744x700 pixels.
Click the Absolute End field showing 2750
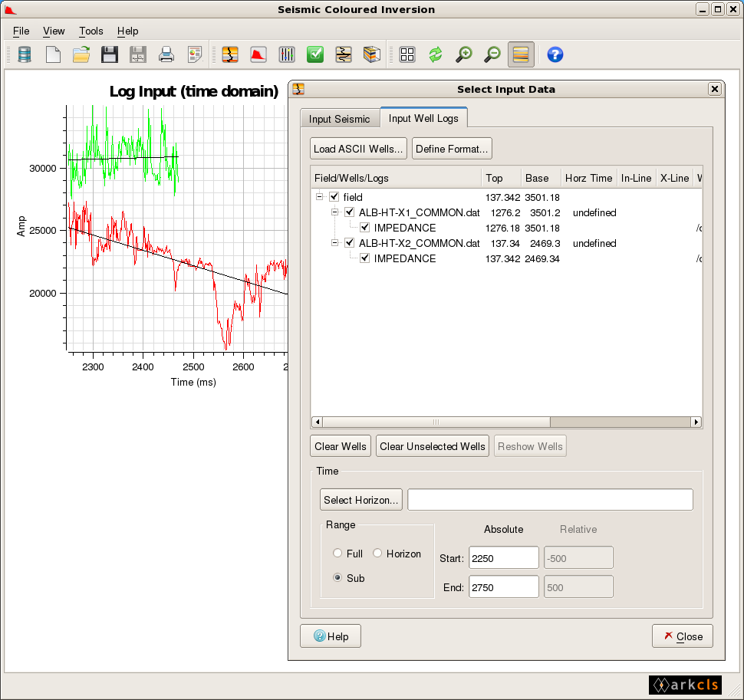[x=504, y=587]
